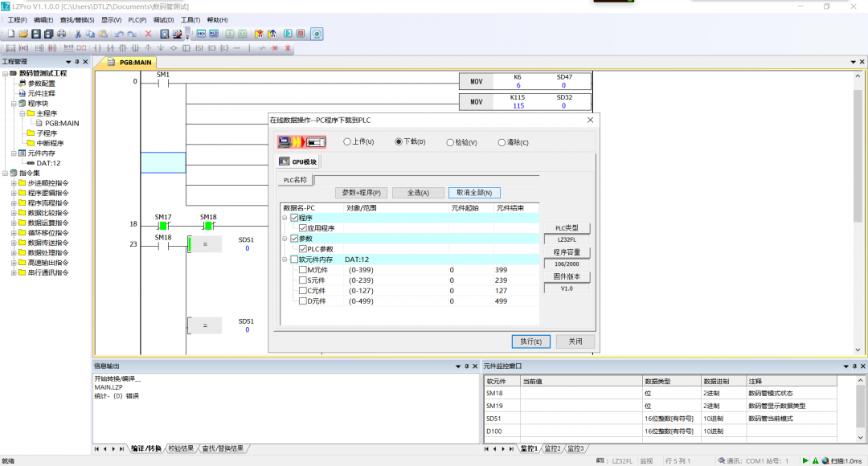868x466 pixels.
Task: Click the Save file toolbar icon
Action: point(36,34)
